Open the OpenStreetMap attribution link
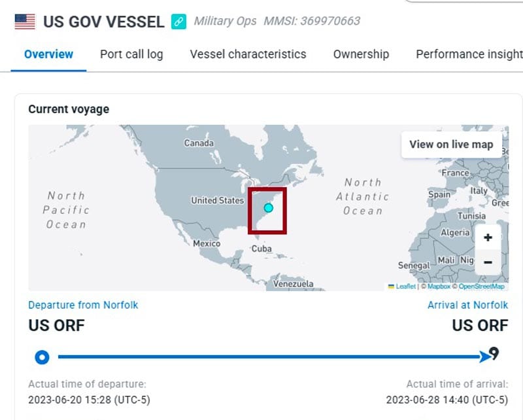 481,287
